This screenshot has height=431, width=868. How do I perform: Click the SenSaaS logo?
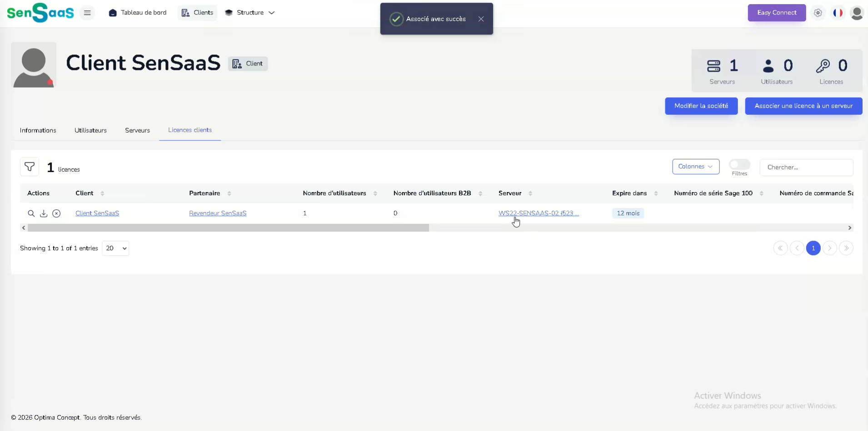click(x=40, y=13)
